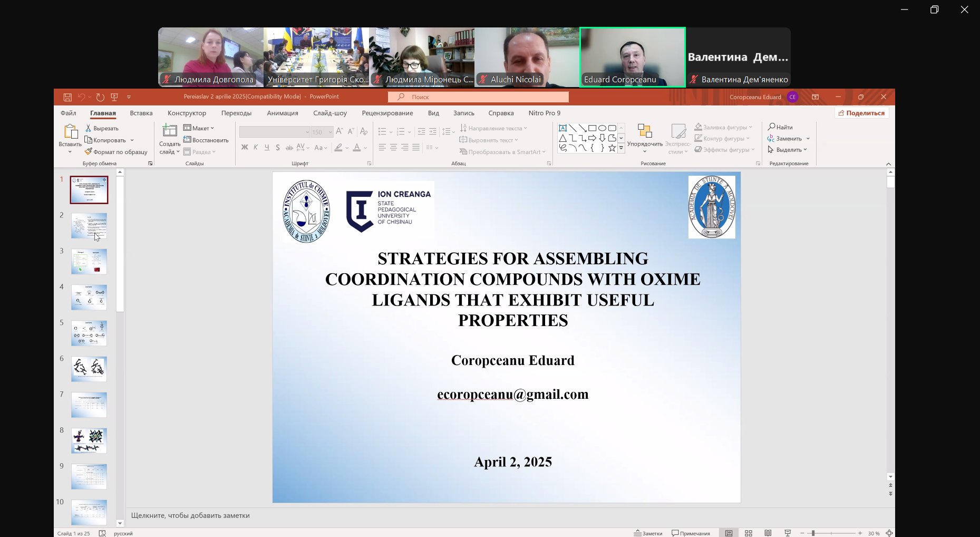
Task: Increase font size icon
Action: point(339,131)
